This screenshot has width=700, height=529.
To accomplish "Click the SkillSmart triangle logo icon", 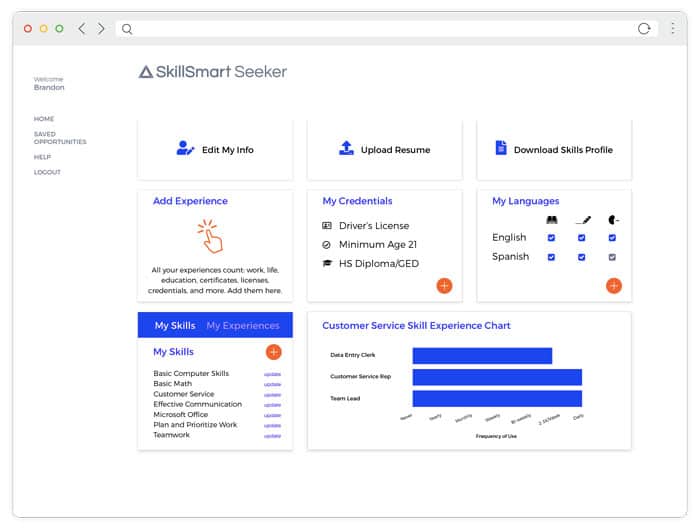I will pos(146,72).
